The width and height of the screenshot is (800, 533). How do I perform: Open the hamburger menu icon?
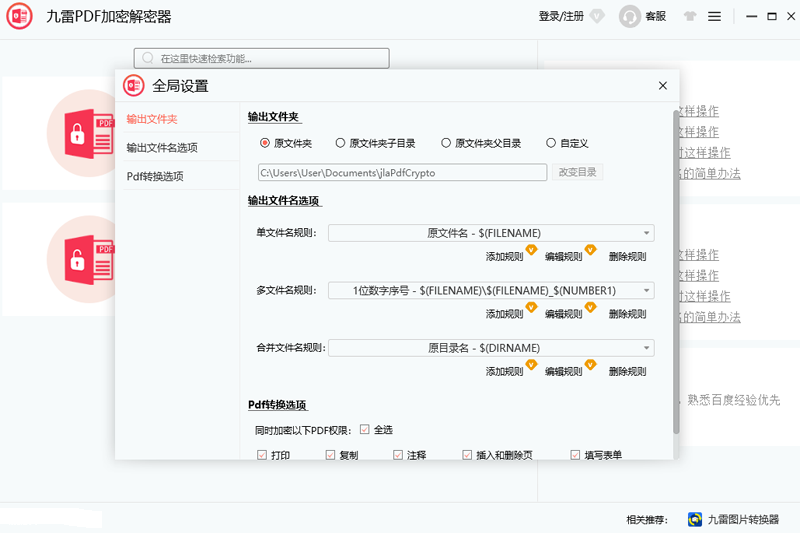point(714,16)
